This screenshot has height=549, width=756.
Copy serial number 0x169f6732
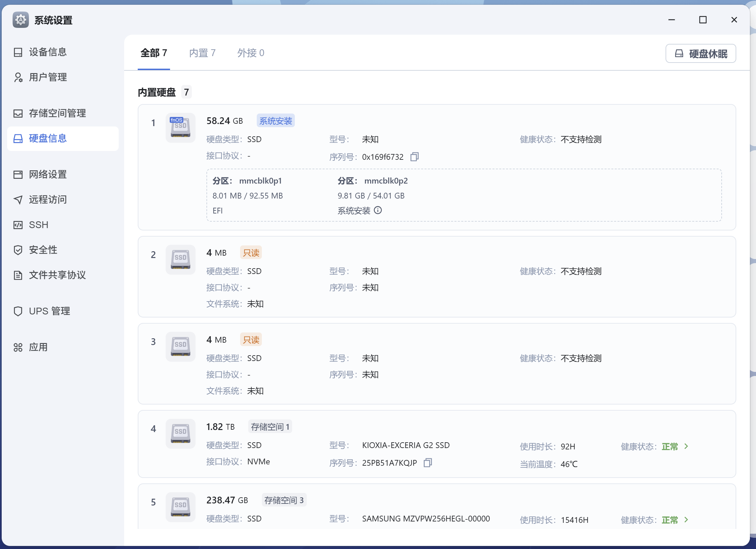(x=414, y=157)
